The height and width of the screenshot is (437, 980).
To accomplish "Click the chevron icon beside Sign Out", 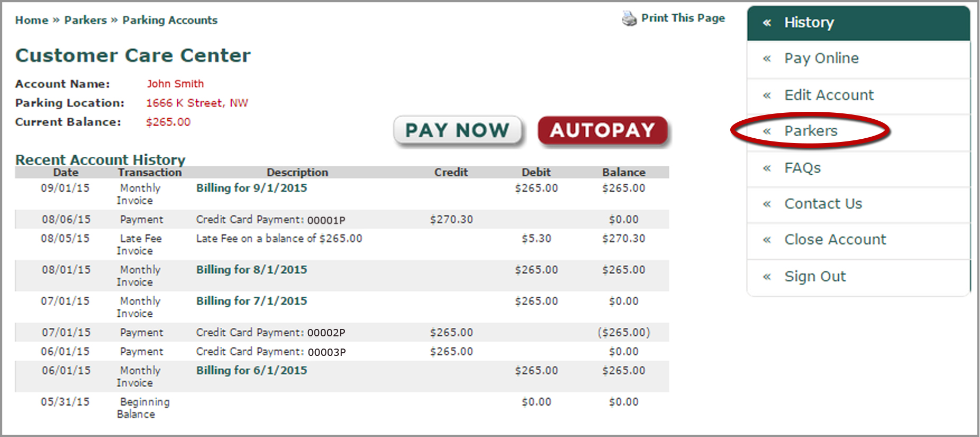I will 767,277.
